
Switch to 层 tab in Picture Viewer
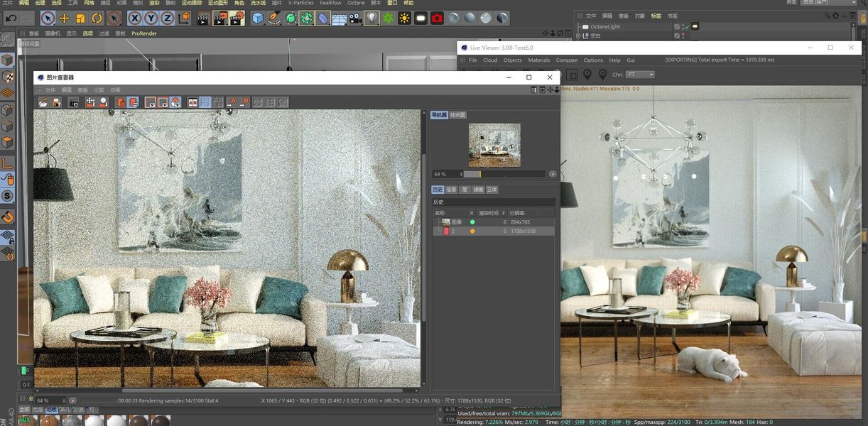pos(465,190)
